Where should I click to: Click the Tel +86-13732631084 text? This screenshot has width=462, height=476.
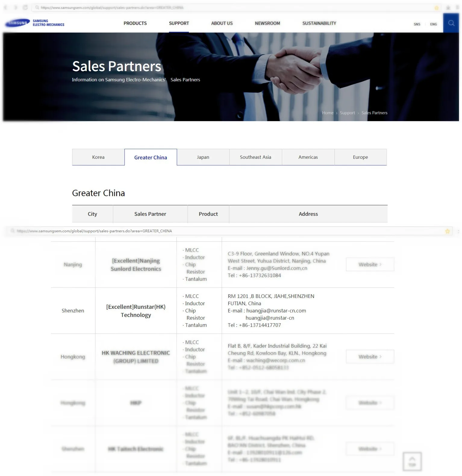[x=254, y=275]
